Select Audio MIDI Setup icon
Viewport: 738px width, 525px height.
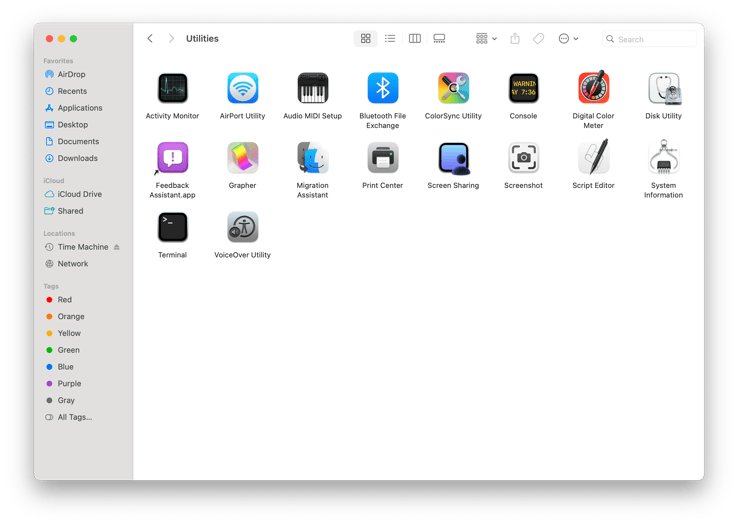313,88
